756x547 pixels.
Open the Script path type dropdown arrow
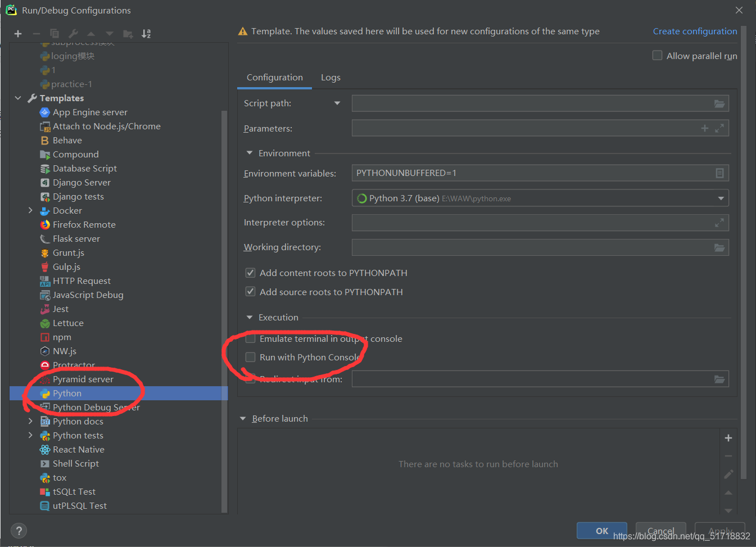pos(337,103)
